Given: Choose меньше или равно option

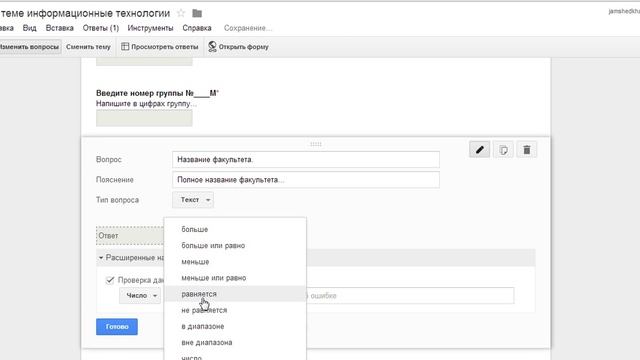Looking at the screenshot, I should 235,278.
